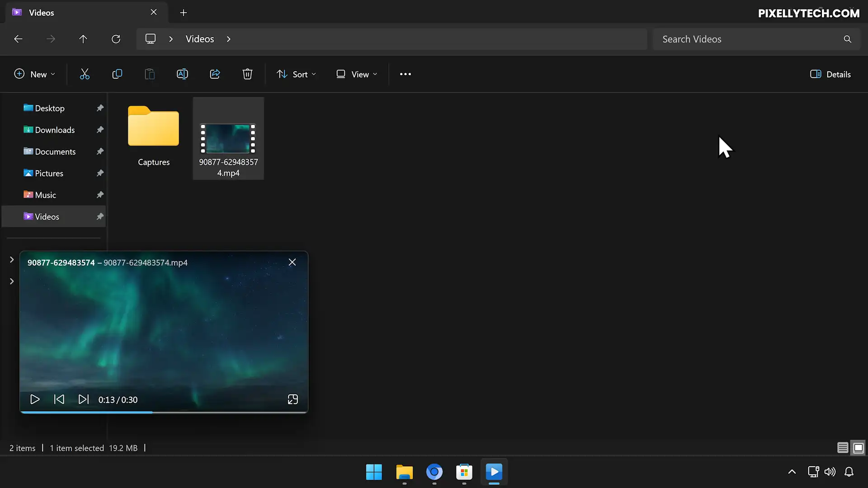Click the forward navigation arrow
Viewport: 868px width, 488px height.
51,39
